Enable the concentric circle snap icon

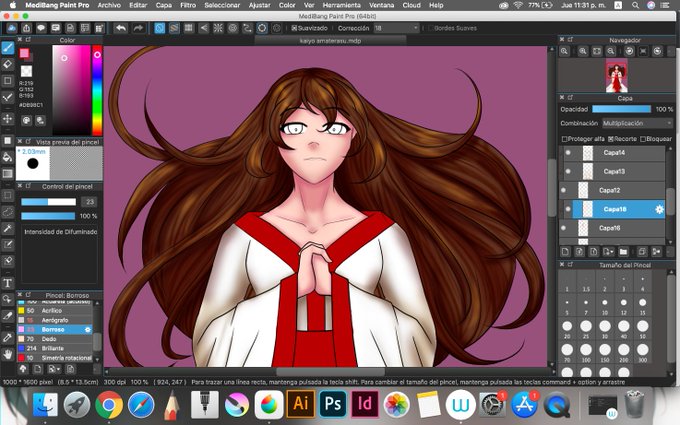233,28
